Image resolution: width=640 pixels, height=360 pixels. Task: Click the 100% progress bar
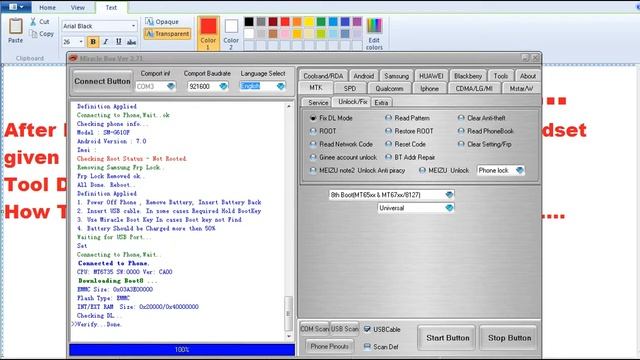coord(182,350)
